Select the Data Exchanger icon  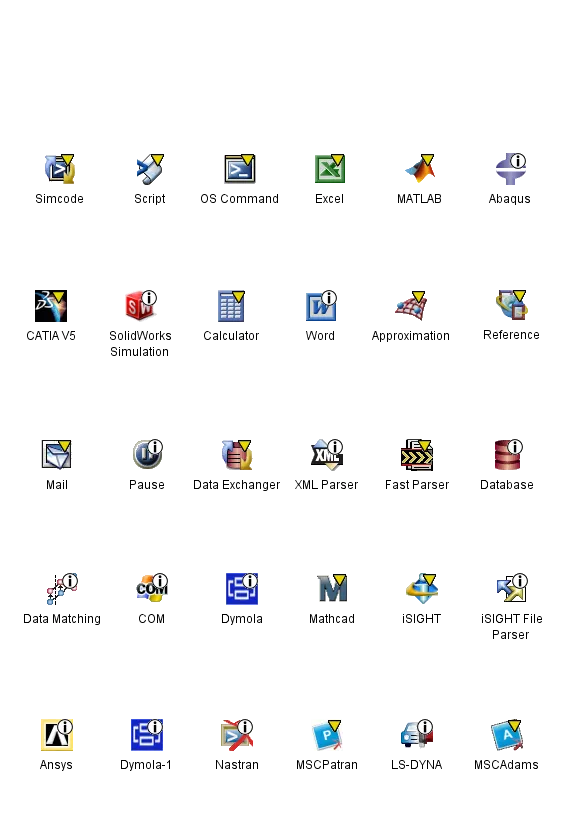pyautogui.click(x=236, y=455)
